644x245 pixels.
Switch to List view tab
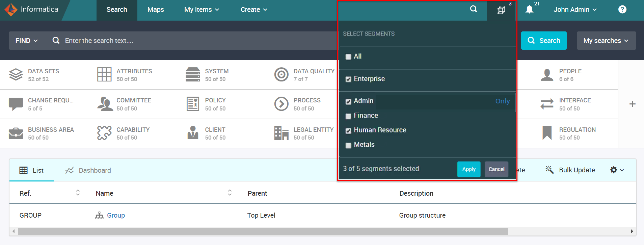pos(31,170)
